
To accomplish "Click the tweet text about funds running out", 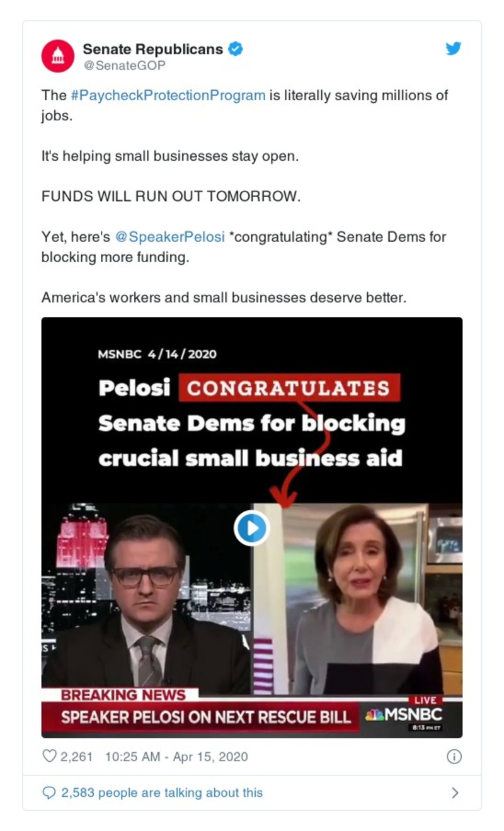I will [171, 196].
